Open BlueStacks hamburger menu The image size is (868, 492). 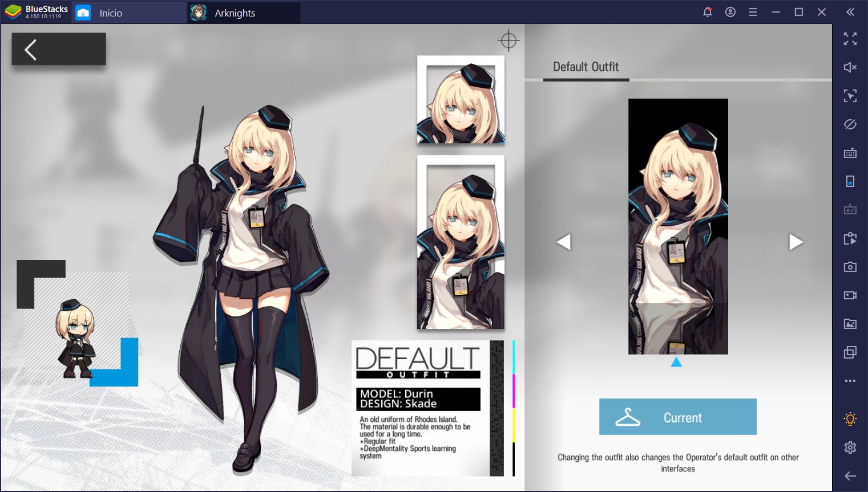[x=753, y=12]
